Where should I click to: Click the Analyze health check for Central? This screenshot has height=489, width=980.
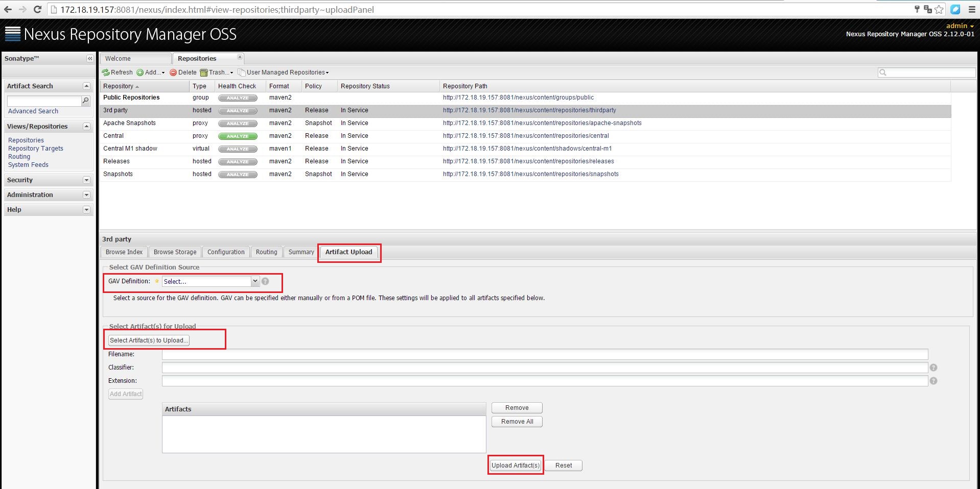[x=238, y=136]
